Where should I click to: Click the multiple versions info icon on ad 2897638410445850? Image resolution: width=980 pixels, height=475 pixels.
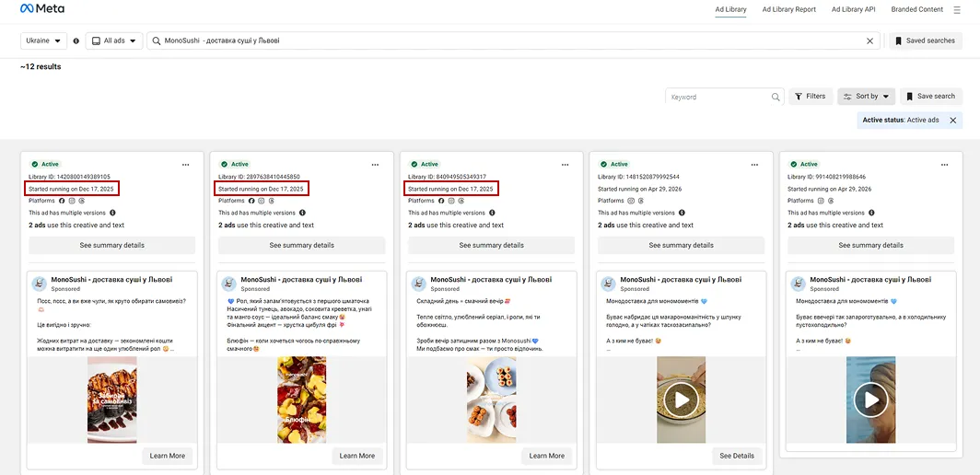point(302,213)
